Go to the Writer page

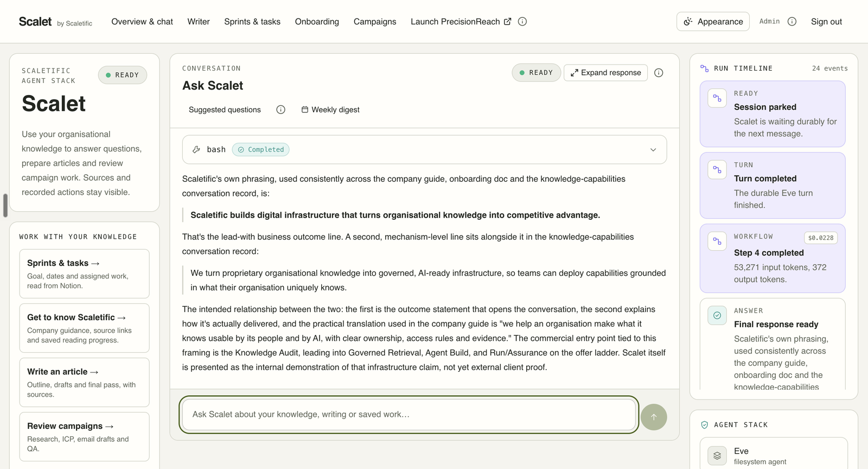coord(199,22)
